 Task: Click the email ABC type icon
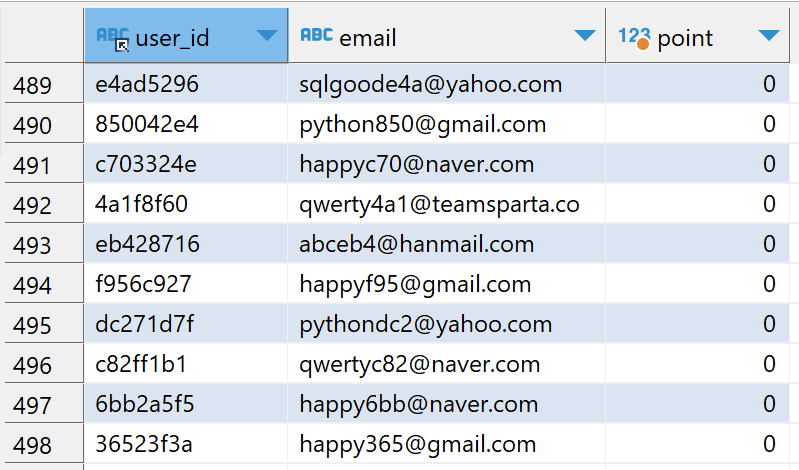click(316, 35)
